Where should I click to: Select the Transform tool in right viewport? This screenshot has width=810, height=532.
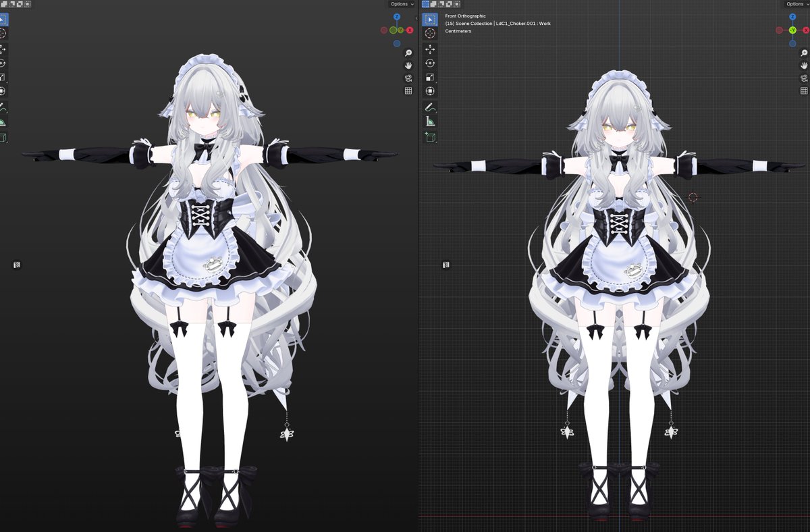pyautogui.click(x=430, y=90)
